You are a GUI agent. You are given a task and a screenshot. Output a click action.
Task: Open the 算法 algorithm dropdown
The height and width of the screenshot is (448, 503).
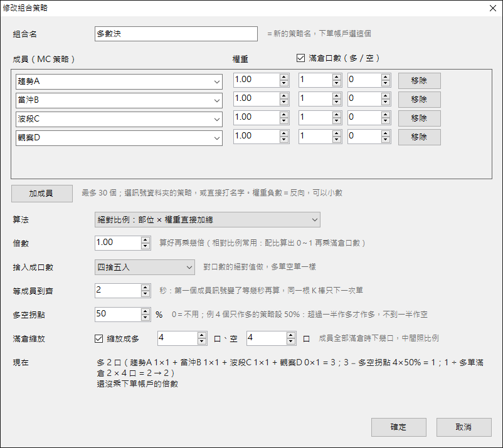tap(207, 219)
